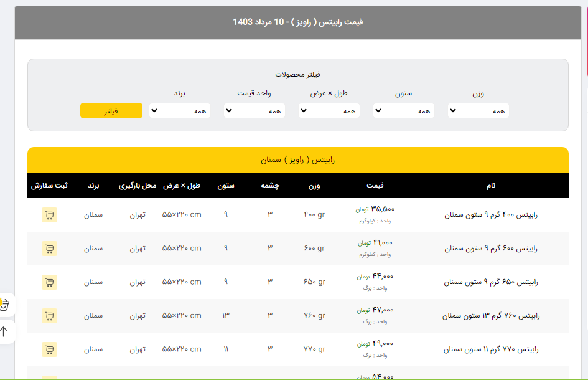588x380 pixels.
Task: Click the قیمت column header
Action: click(x=375, y=186)
